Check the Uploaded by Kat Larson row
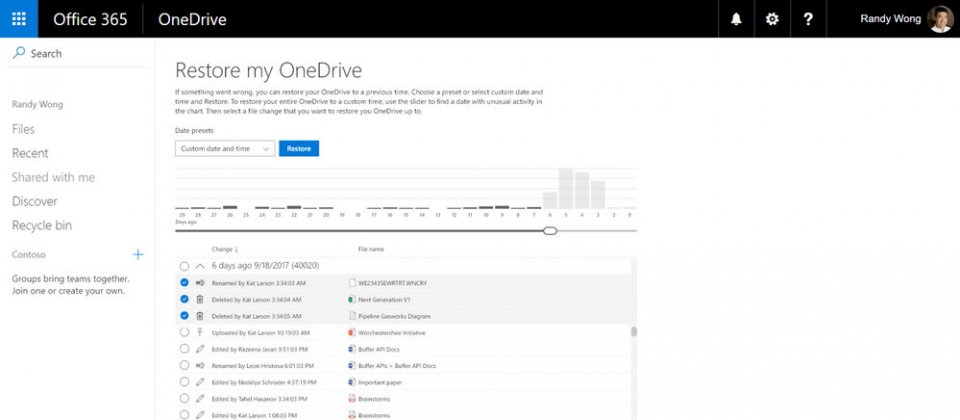Image resolution: width=960 pixels, height=420 pixels. (x=184, y=332)
